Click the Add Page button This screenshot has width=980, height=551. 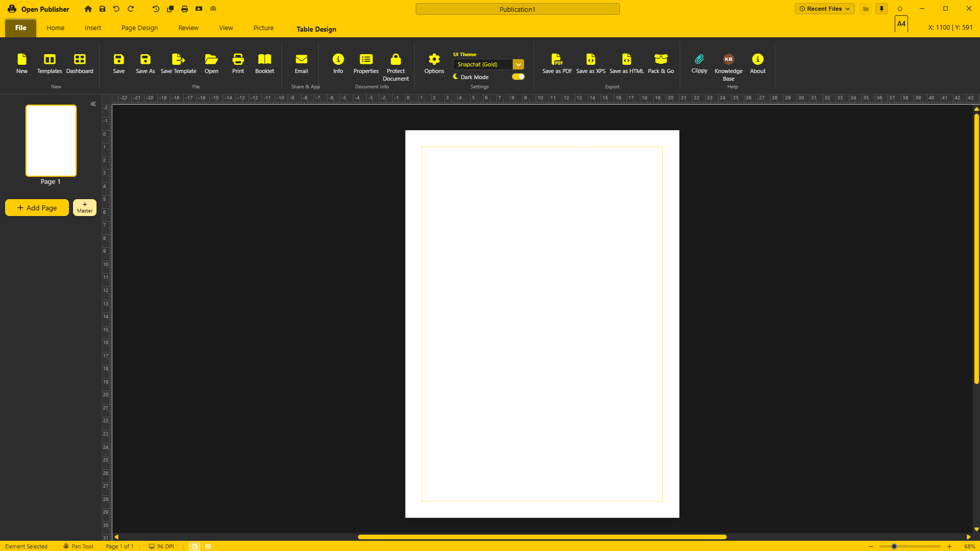click(37, 208)
